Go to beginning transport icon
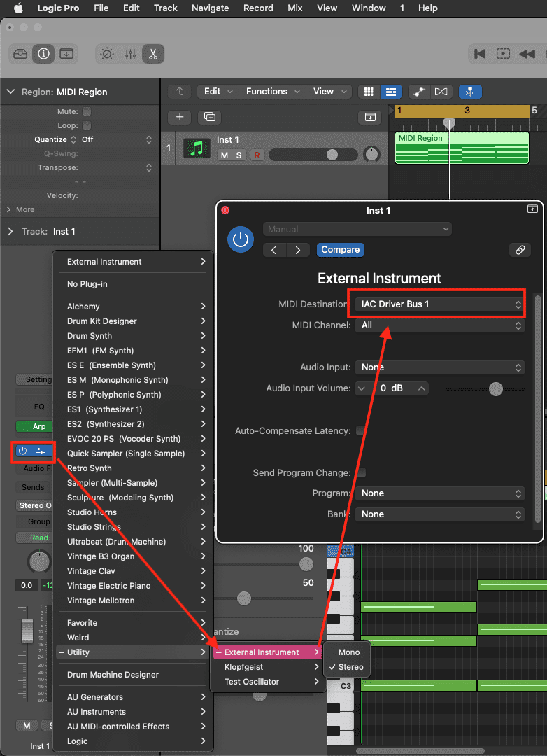The width and height of the screenshot is (547, 756). click(480, 54)
